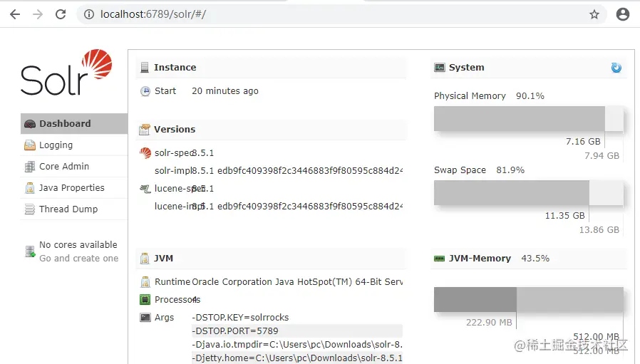Image resolution: width=640 pixels, height=364 pixels.
Task: Click the 222.90 MB JVM memory value
Action: (x=489, y=323)
